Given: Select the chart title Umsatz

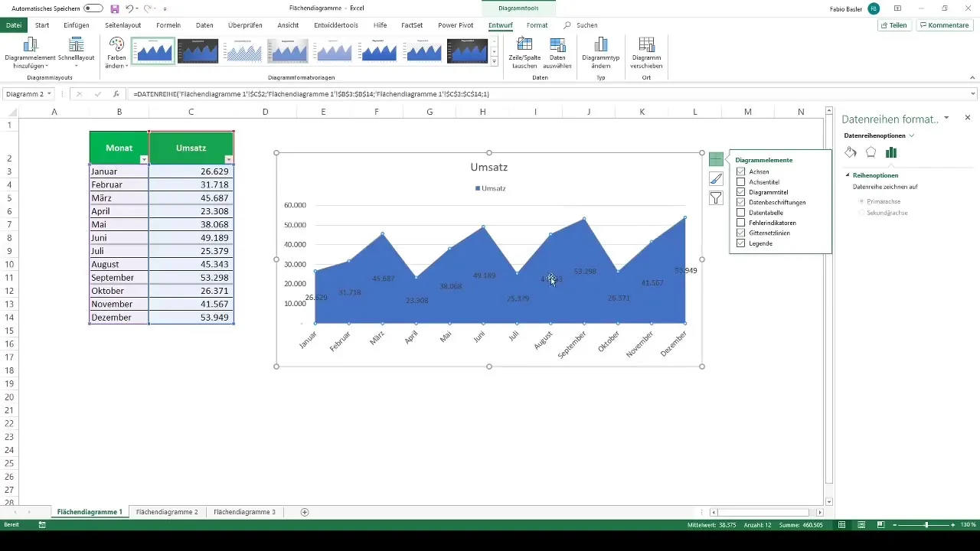Looking at the screenshot, I should [x=489, y=167].
